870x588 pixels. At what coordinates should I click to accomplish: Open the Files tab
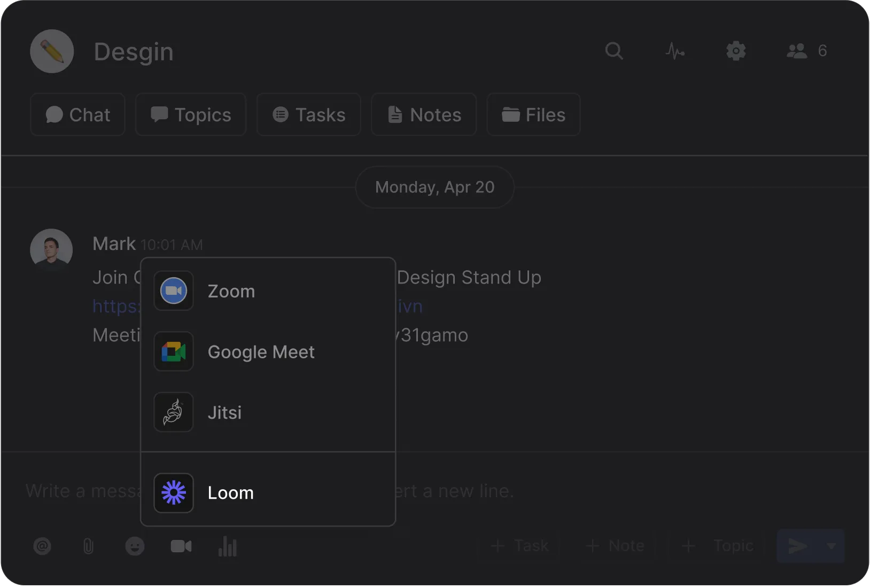533,115
